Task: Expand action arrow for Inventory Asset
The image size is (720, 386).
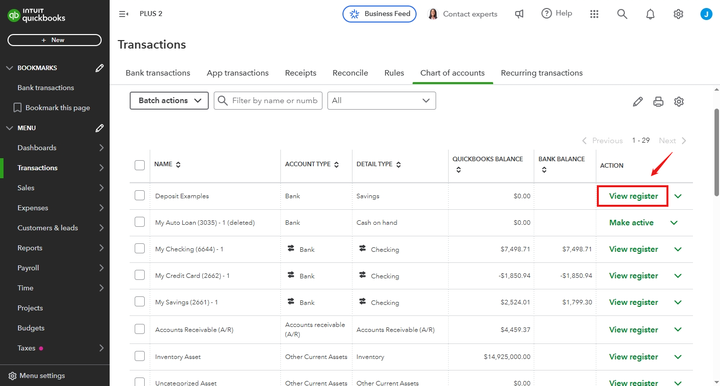Action: (x=678, y=357)
